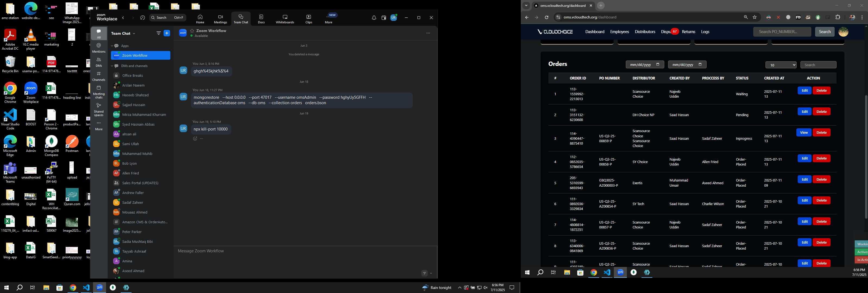Select Mentions in Zoom sidebar
The width and height of the screenshot is (868, 293).
[x=99, y=48]
